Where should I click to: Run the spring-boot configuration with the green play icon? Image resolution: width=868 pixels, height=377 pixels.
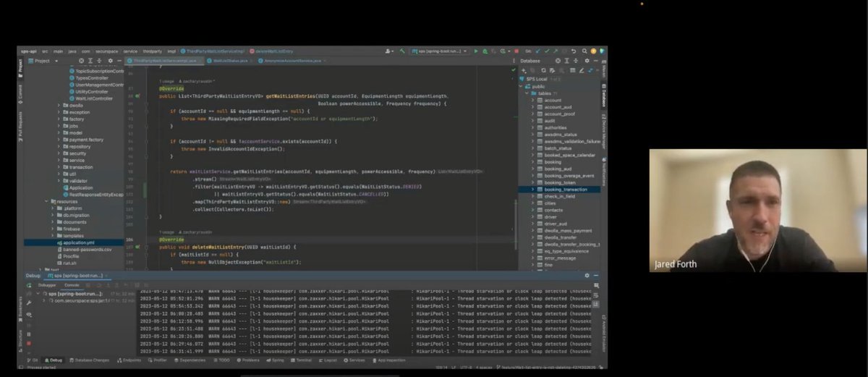476,51
